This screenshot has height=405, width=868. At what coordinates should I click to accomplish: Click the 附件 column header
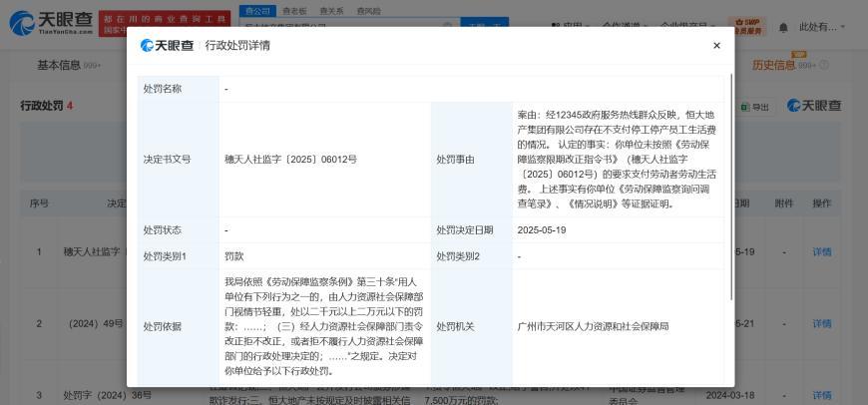click(784, 203)
